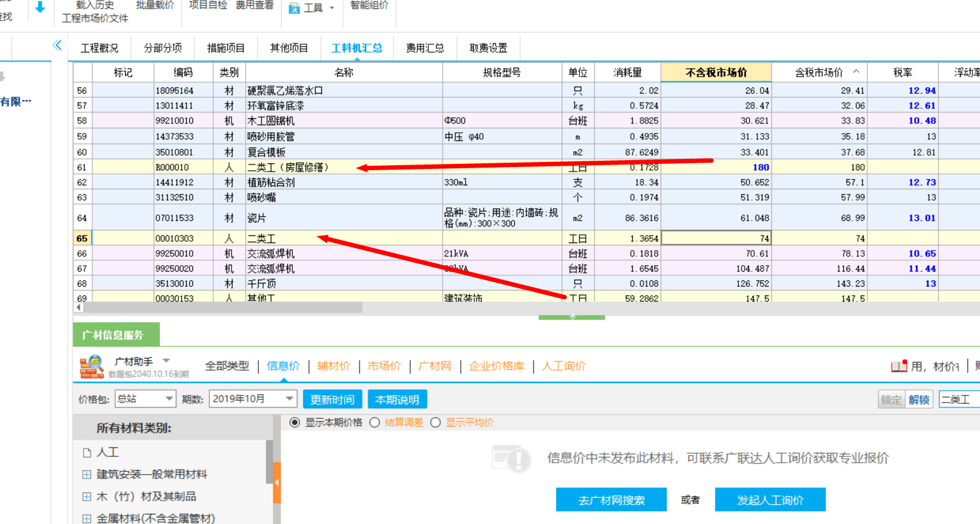Select 辅材价 price tab
Image resolution: width=980 pixels, height=524 pixels.
[333, 366]
